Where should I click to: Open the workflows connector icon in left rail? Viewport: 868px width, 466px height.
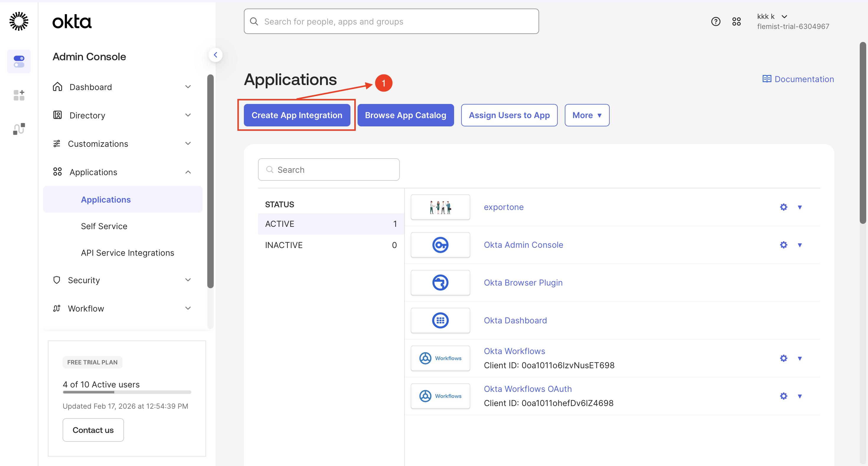[x=19, y=129]
